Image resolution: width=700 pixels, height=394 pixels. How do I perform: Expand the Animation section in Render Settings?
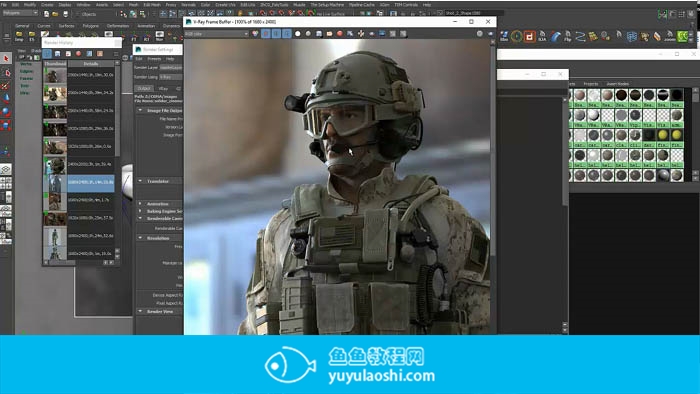[x=140, y=203]
